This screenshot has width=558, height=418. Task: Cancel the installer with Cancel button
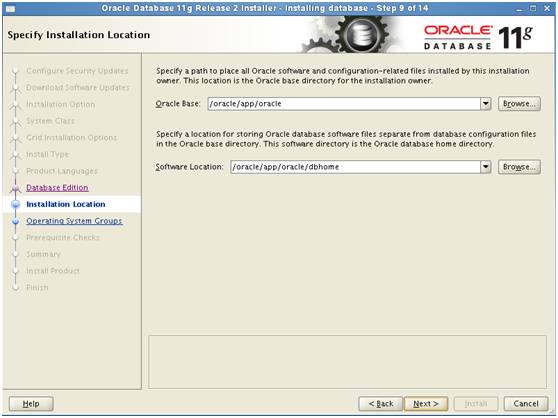pyautogui.click(x=526, y=404)
